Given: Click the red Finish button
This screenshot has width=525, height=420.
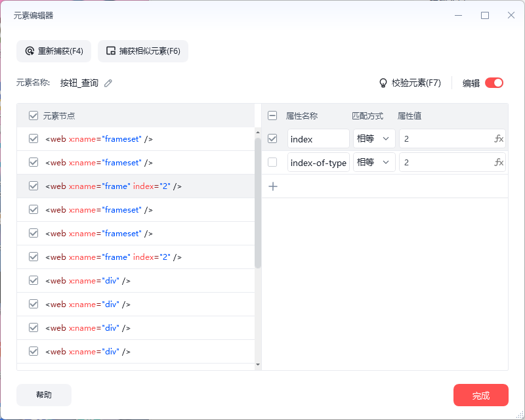Looking at the screenshot, I should [x=480, y=396].
